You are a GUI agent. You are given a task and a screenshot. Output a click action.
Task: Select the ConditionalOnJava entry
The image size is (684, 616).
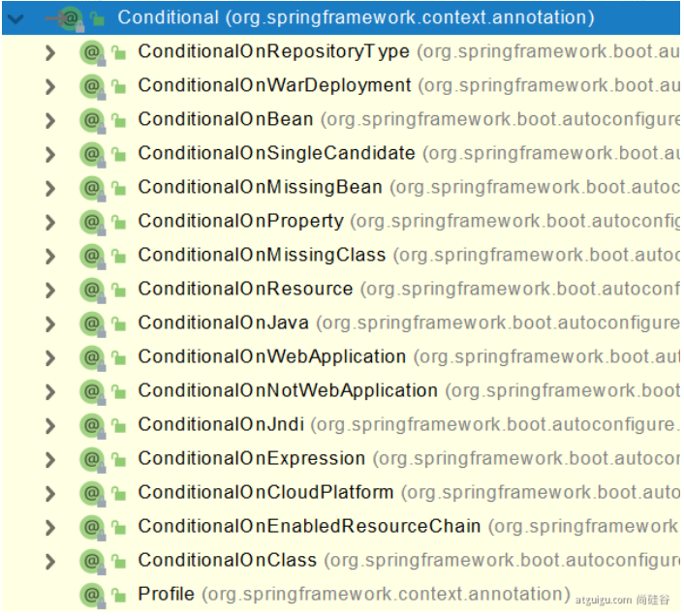click(x=224, y=323)
